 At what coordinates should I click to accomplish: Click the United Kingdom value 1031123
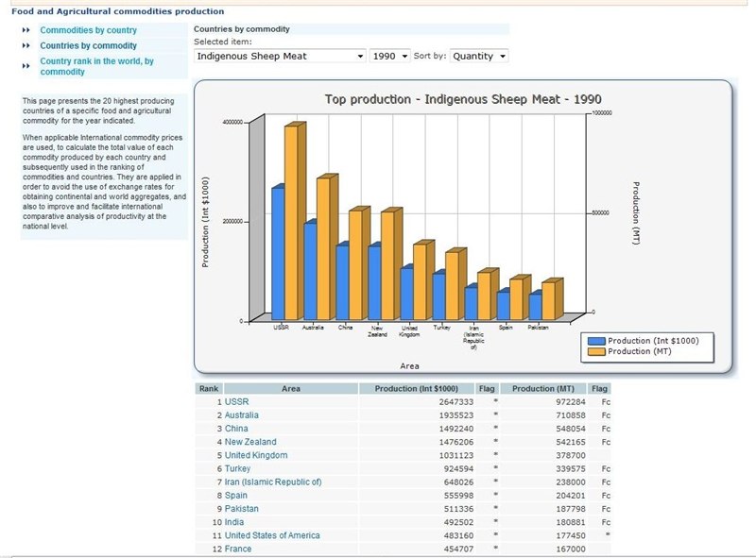[456, 455]
